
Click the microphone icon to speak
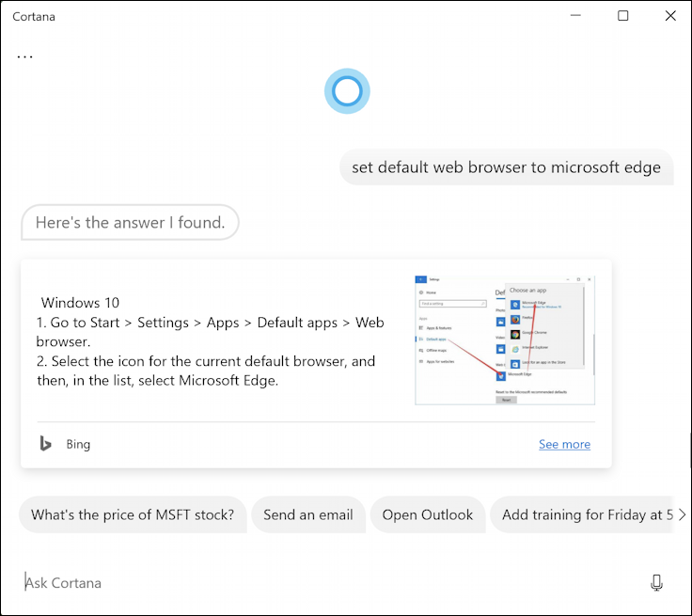656,582
